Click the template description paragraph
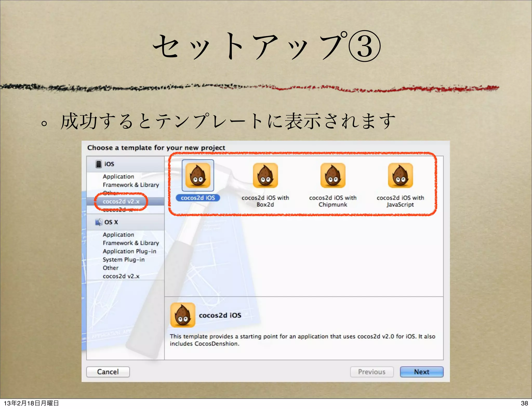This screenshot has width=532, height=409. 302,340
